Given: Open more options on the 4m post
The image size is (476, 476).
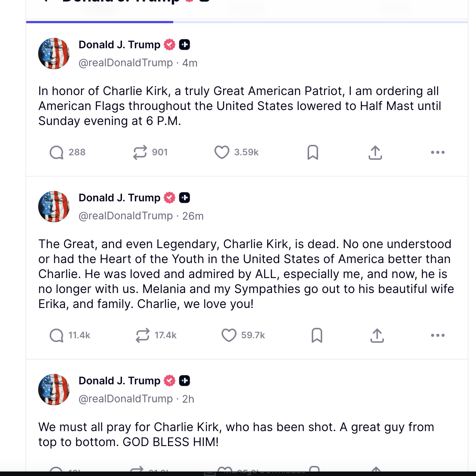Looking at the screenshot, I should (438, 152).
